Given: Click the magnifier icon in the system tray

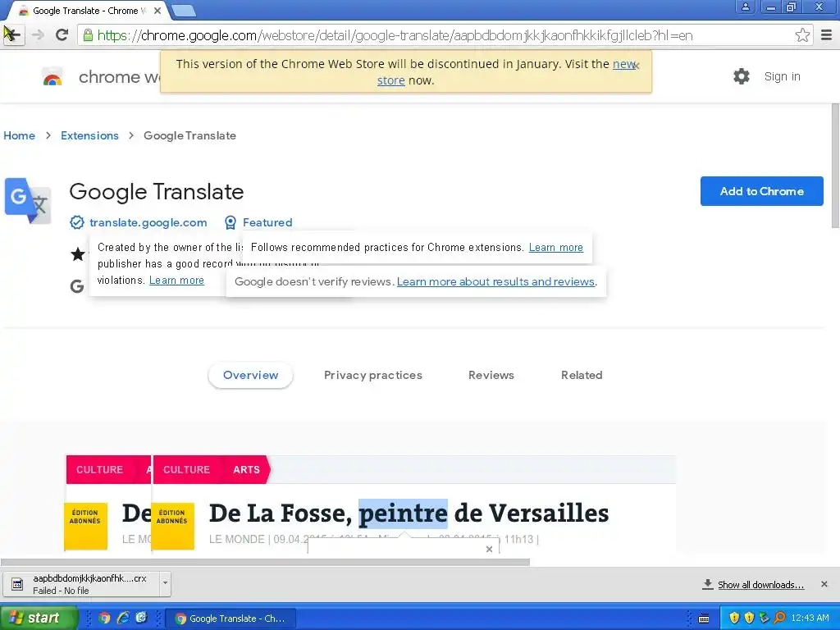Looking at the screenshot, I should pos(779,619).
